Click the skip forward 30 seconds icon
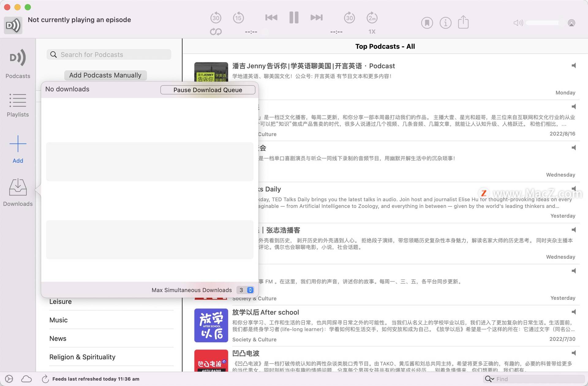 [x=349, y=17]
